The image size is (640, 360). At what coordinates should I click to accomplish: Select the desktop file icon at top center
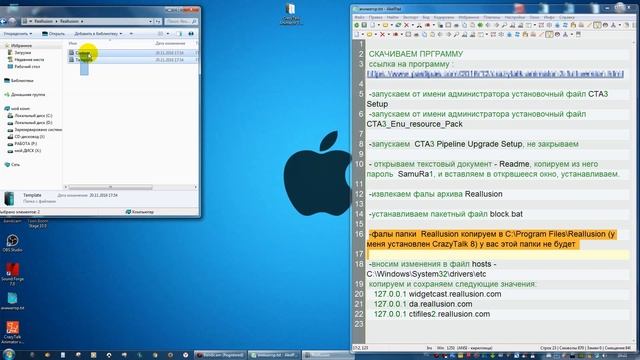pos(291,13)
